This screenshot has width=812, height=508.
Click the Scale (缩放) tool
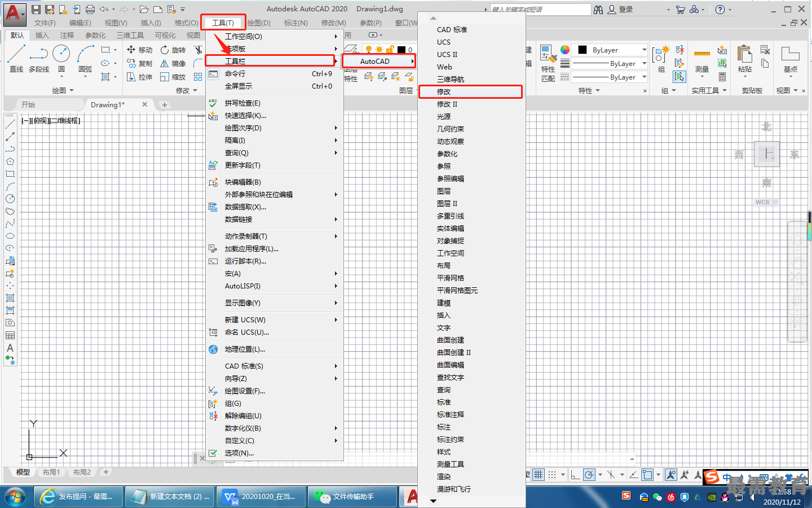173,77
